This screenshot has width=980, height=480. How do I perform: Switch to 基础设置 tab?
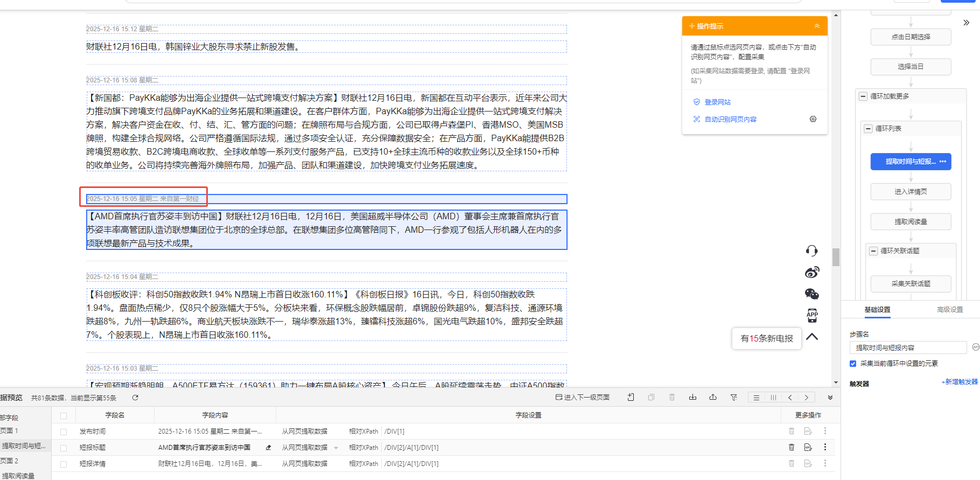click(x=877, y=310)
